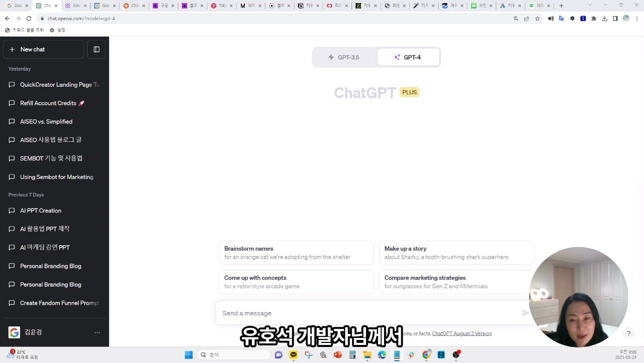Reload the page with the refresh icon

[29, 19]
